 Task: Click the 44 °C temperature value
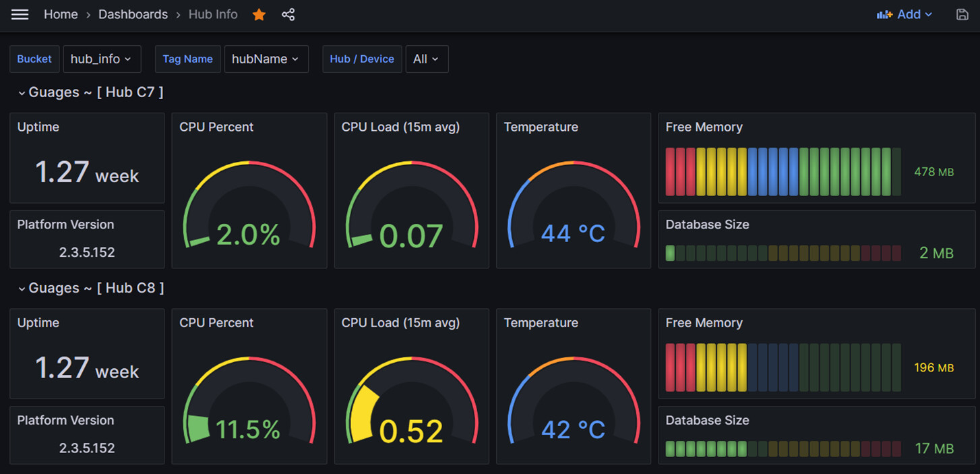[x=573, y=233]
